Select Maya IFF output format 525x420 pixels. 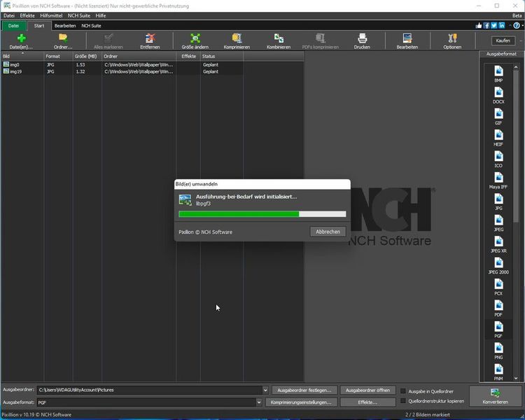pyautogui.click(x=498, y=181)
